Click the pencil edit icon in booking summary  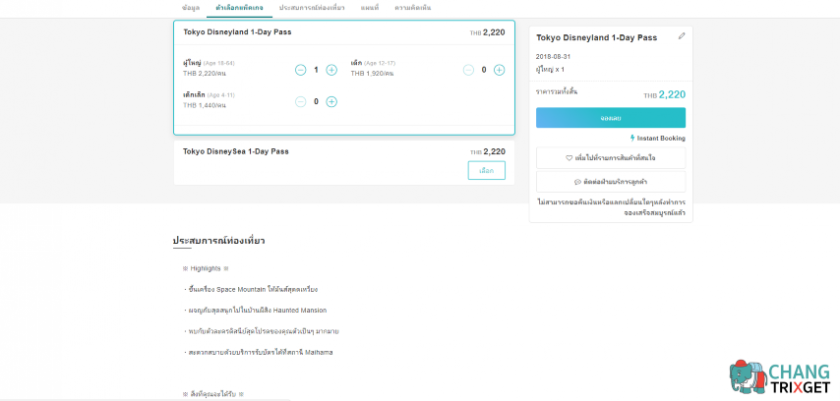[681, 36]
